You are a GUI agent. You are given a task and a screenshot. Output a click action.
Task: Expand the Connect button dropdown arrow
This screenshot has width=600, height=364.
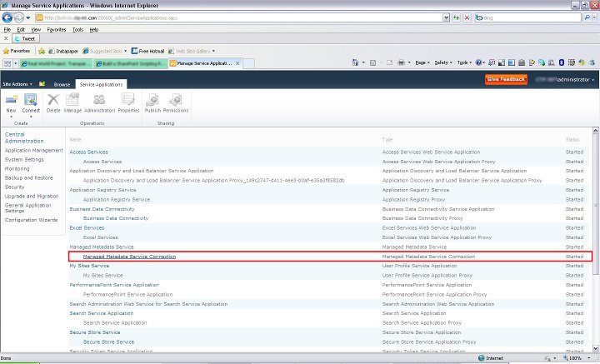[x=31, y=117]
